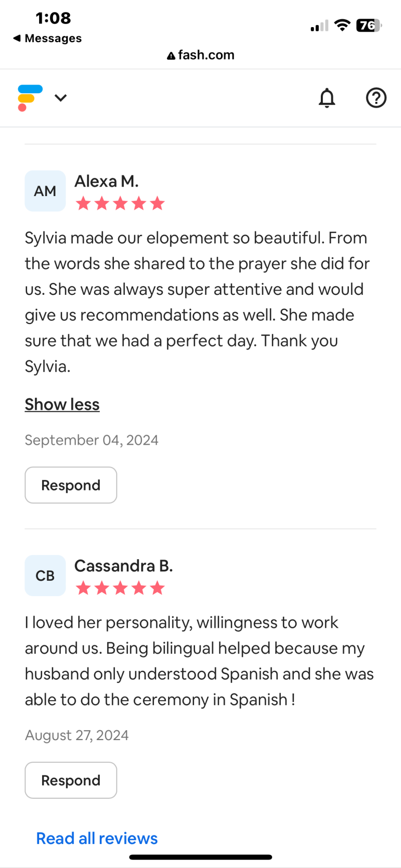Respond to Alexa M.'s review

point(71,485)
